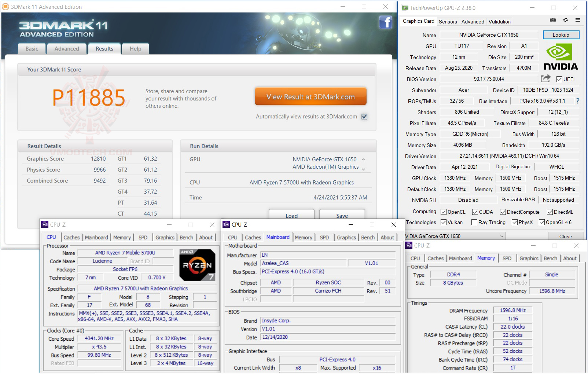Toggle the OpenCL checkbox
This screenshot has width=588, height=374.
point(444,212)
